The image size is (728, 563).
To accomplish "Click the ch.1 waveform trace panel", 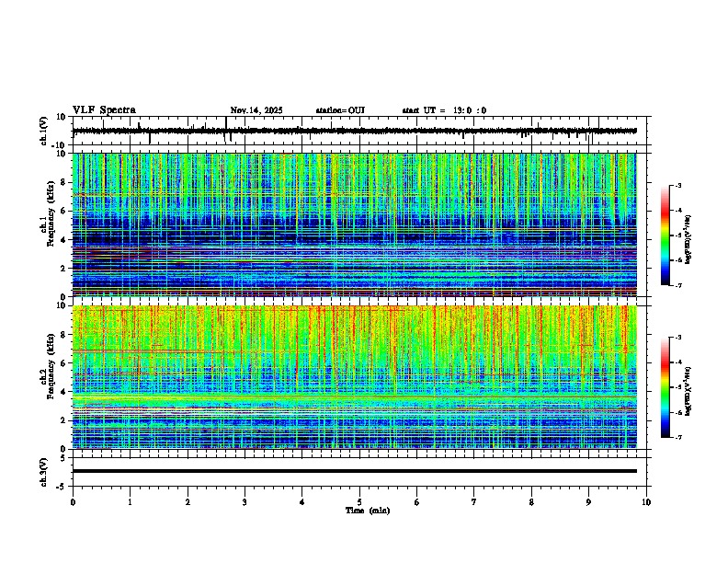I will click(361, 131).
